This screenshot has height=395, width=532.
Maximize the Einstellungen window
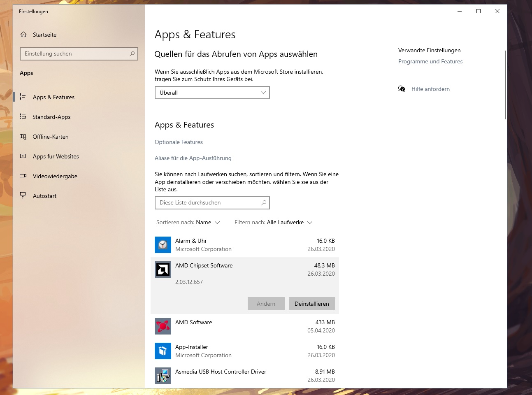coord(479,11)
